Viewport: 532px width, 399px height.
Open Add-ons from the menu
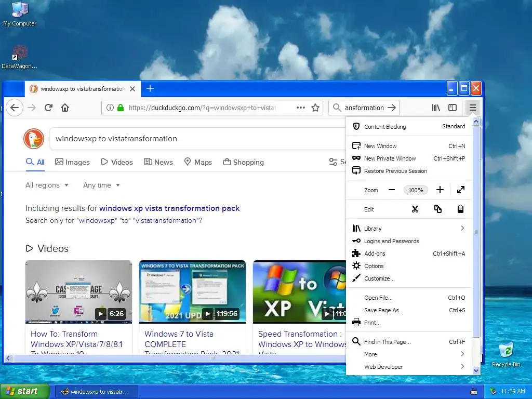[409, 254]
